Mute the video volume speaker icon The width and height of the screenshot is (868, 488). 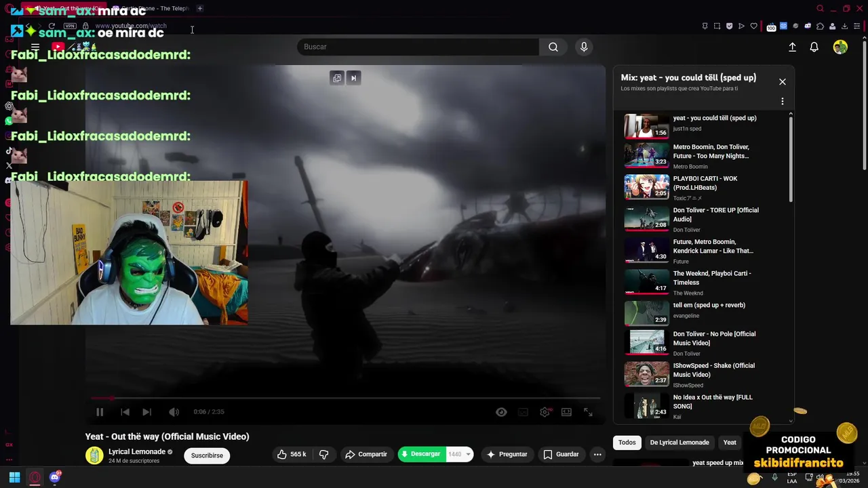coord(174,412)
